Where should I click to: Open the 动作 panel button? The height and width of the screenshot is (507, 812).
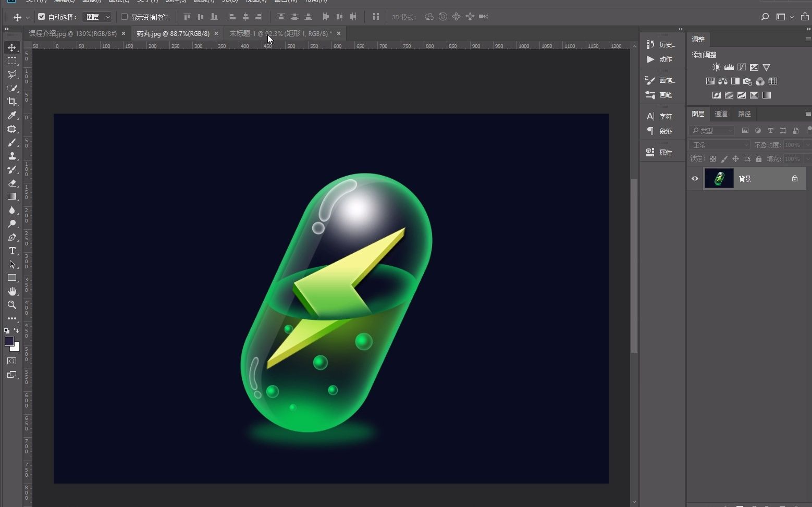point(662,59)
